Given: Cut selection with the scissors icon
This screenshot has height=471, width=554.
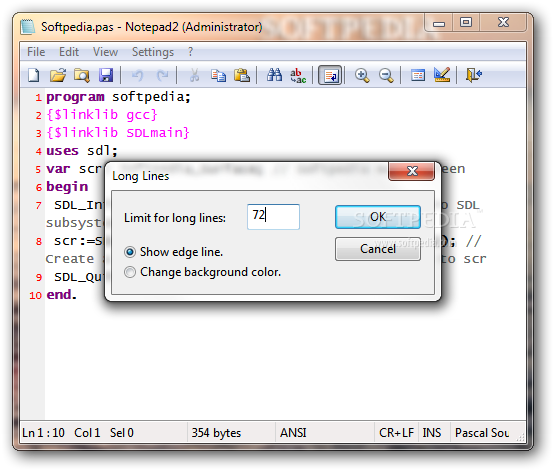Looking at the screenshot, I should click(x=194, y=75).
